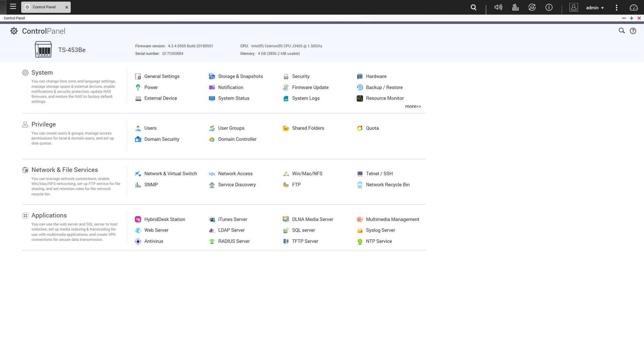Open Network & Virtual Switch

tap(166, 174)
